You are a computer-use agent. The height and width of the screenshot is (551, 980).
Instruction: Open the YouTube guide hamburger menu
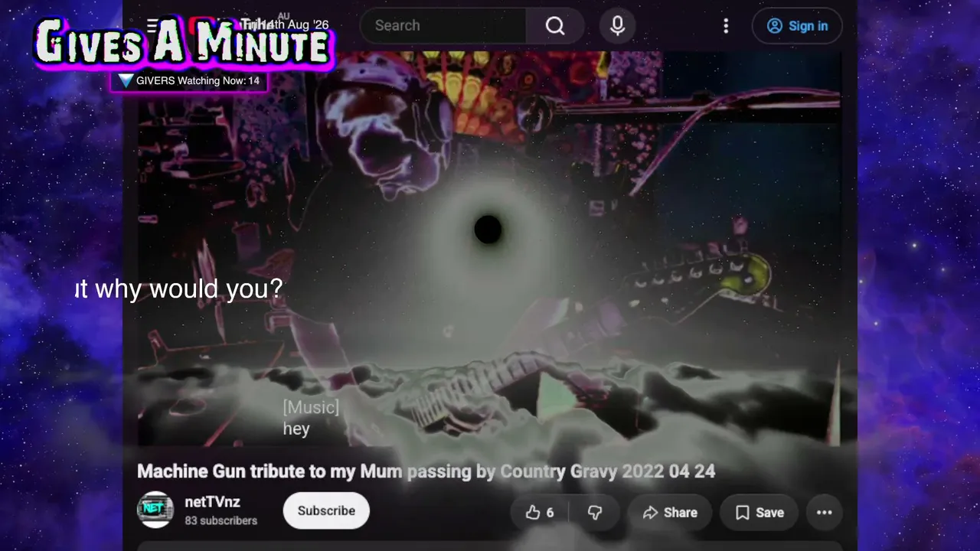pos(153,25)
